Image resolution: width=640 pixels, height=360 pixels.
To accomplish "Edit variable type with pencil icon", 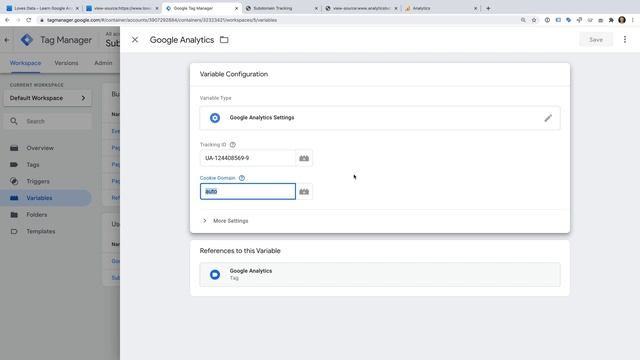I will [x=548, y=118].
